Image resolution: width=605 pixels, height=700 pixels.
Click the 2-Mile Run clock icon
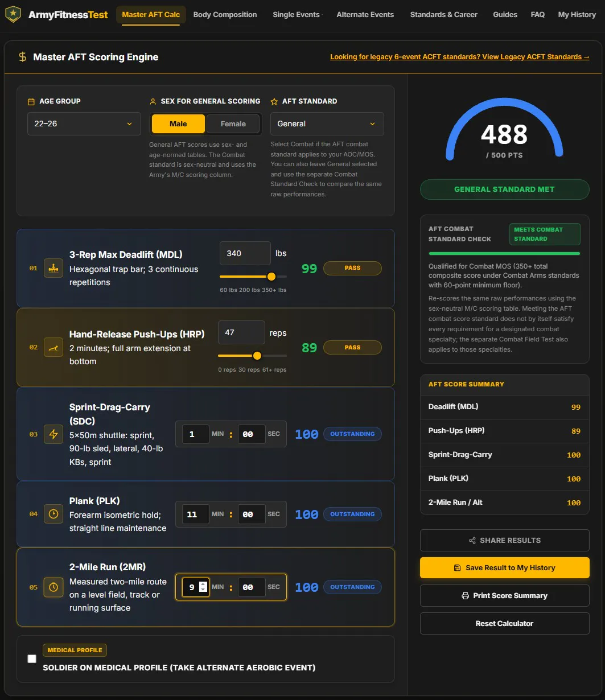[x=53, y=587]
